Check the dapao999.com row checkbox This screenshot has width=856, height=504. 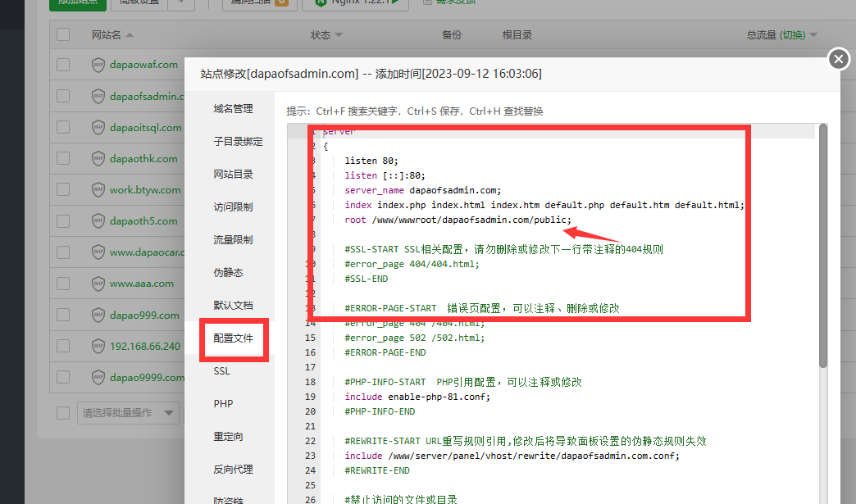[63, 316]
